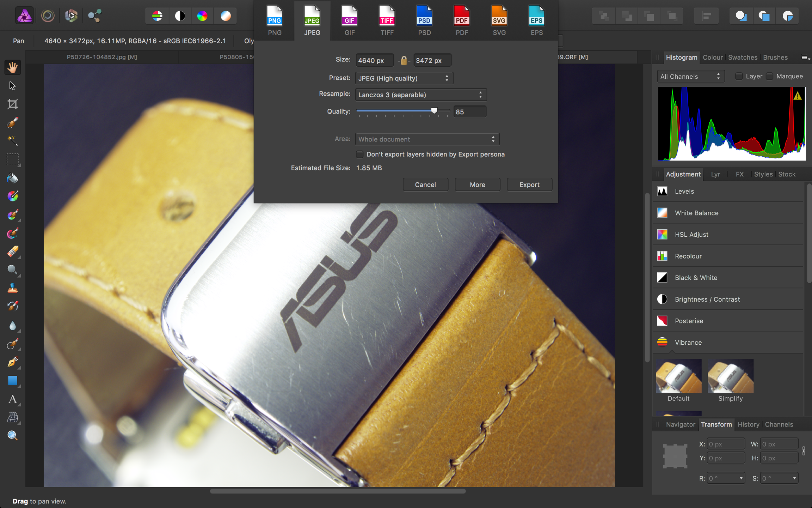Add a Black & White adjustment
The height and width of the screenshot is (508, 812).
[x=728, y=278]
